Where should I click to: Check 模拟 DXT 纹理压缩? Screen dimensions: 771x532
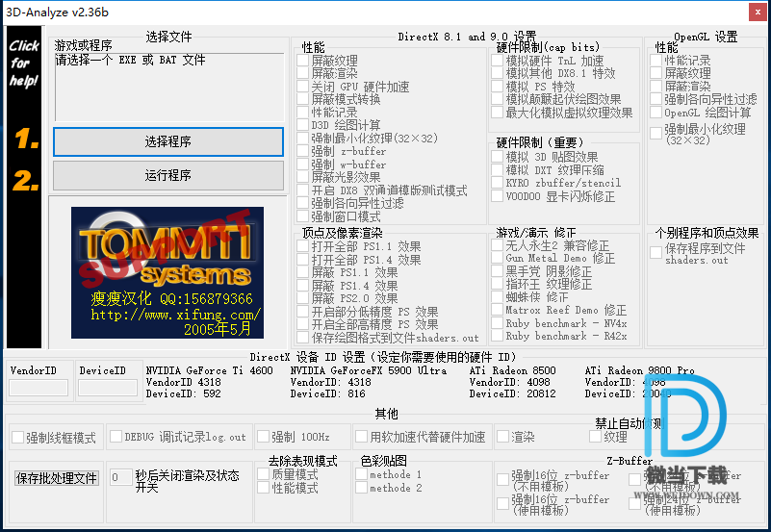click(x=497, y=170)
